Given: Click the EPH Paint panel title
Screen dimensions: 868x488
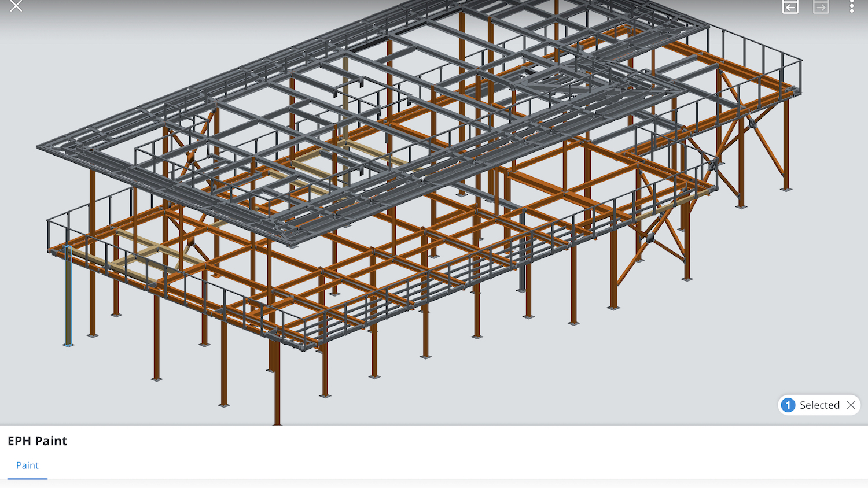Looking at the screenshot, I should pyautogui.click(x=38, y=441).
